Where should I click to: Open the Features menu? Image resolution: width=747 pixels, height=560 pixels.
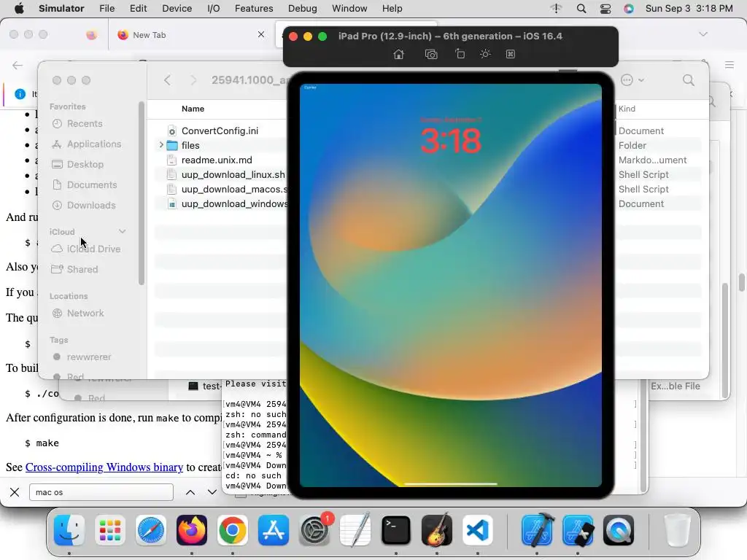(x=254, y=9)
